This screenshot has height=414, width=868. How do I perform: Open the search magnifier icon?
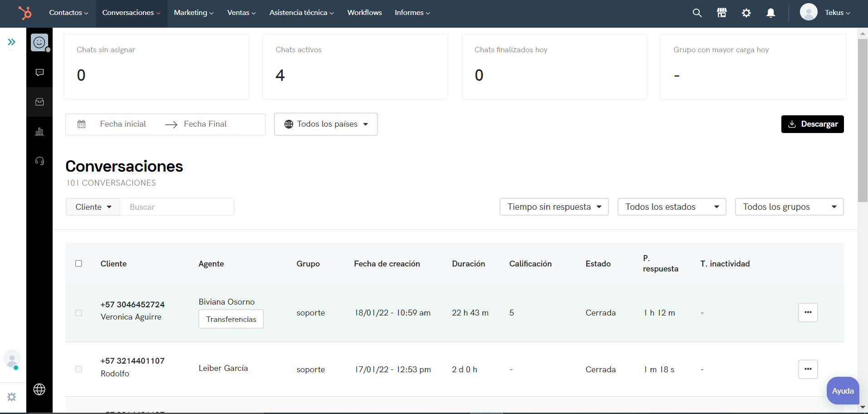697,13
